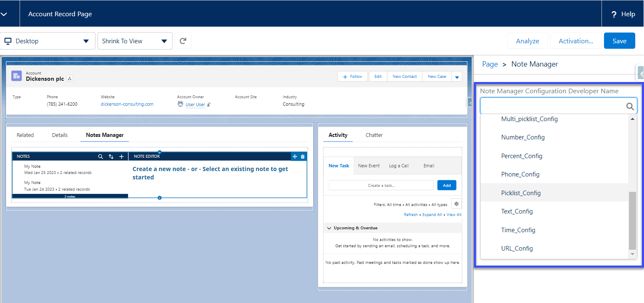Add a new note with the plus icon
This screenshot has width=644, height=303.
(121, 156)
